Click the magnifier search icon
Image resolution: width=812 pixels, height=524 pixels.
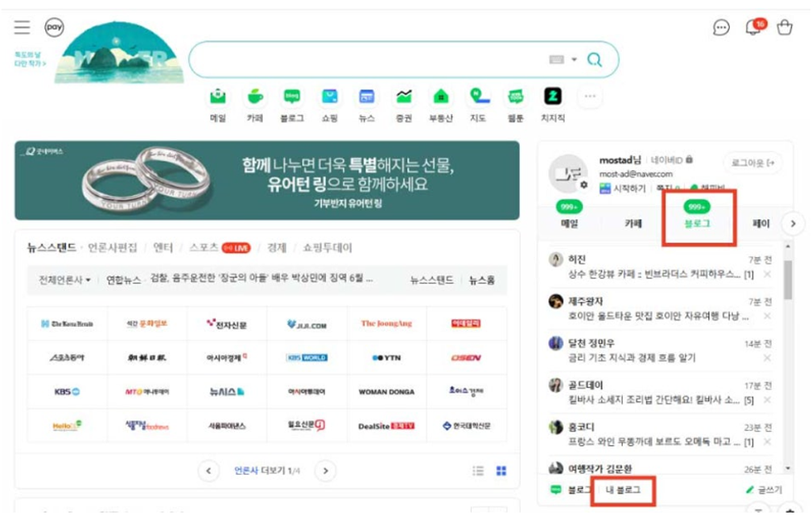(595, 60)
